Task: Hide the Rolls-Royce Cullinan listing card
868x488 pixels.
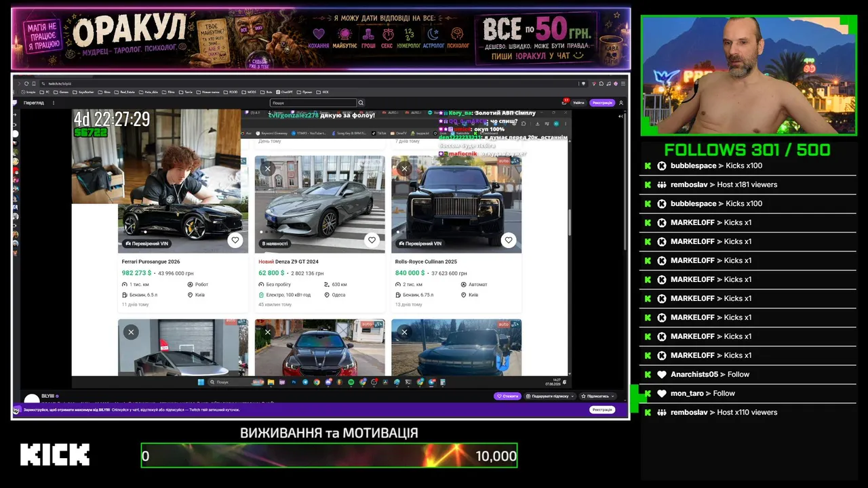Action: tap(404, 168)
